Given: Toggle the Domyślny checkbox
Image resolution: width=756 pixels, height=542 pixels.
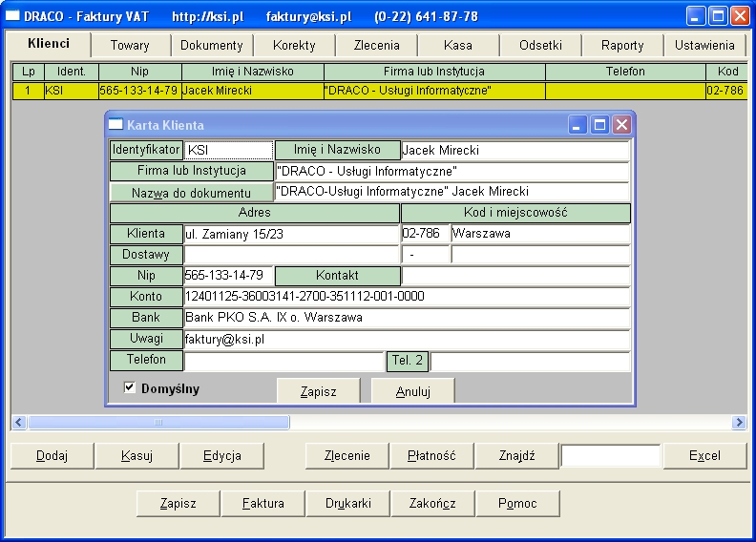Looking at the screenshot, I should (x=129, y=387).
